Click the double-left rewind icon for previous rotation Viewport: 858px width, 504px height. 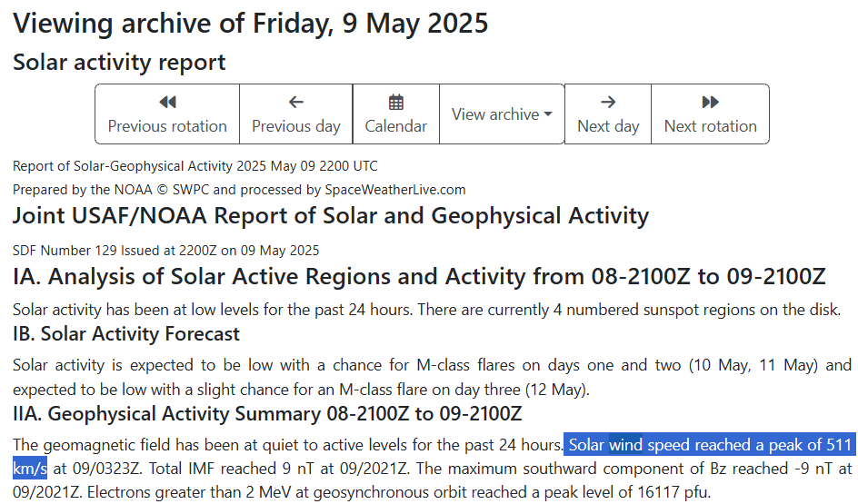[x=167, y=103]
